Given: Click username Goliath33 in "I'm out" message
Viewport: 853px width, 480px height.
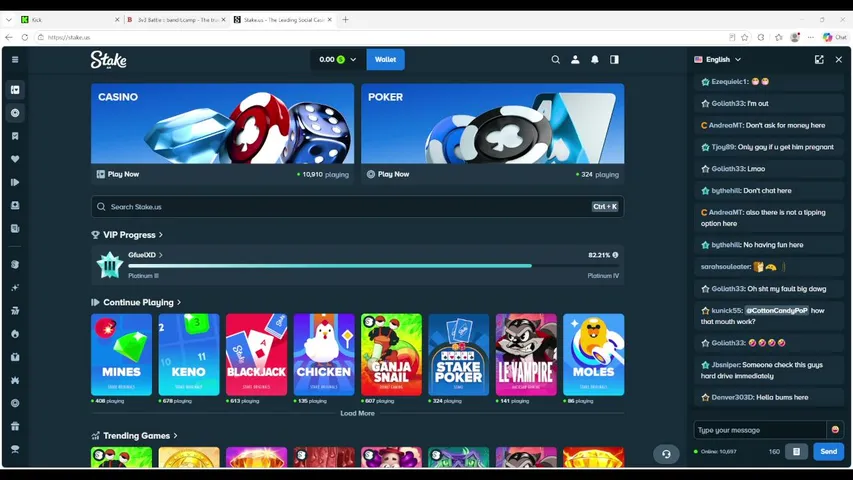Looking at the screenshot, I should [727, 103].
